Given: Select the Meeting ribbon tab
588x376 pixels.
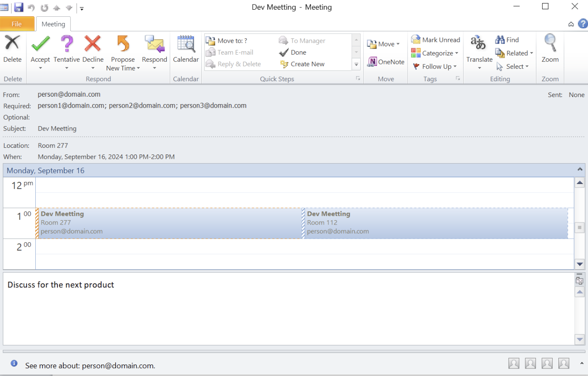Looking at the screenshot, I should pos(53,24).
